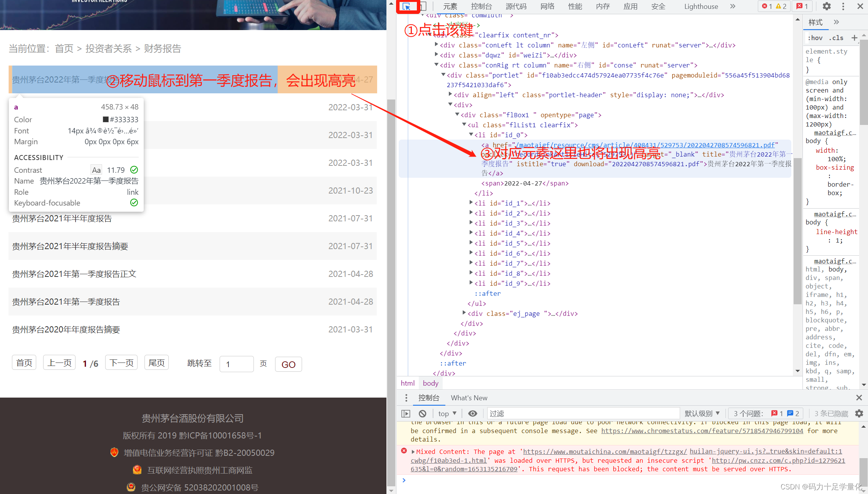Expand the li id_1 tree node
868x494 pixels.
click(x=471, y=203)
